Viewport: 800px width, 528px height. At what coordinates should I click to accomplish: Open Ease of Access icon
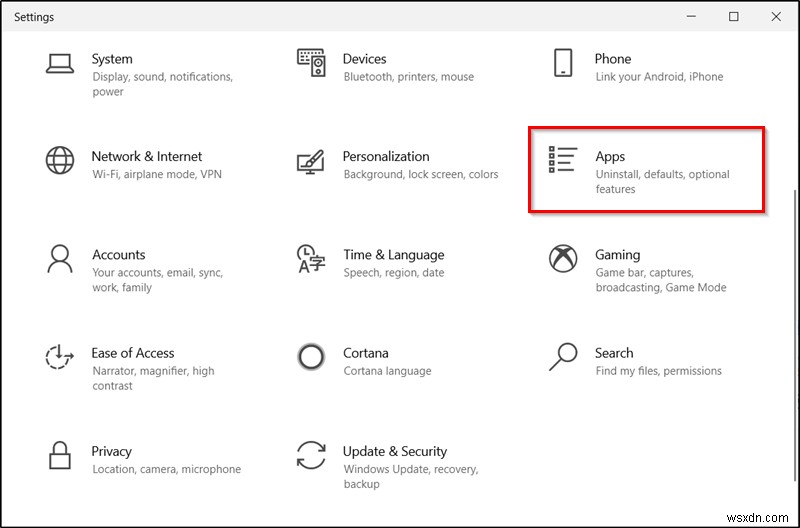pos(60,356)
